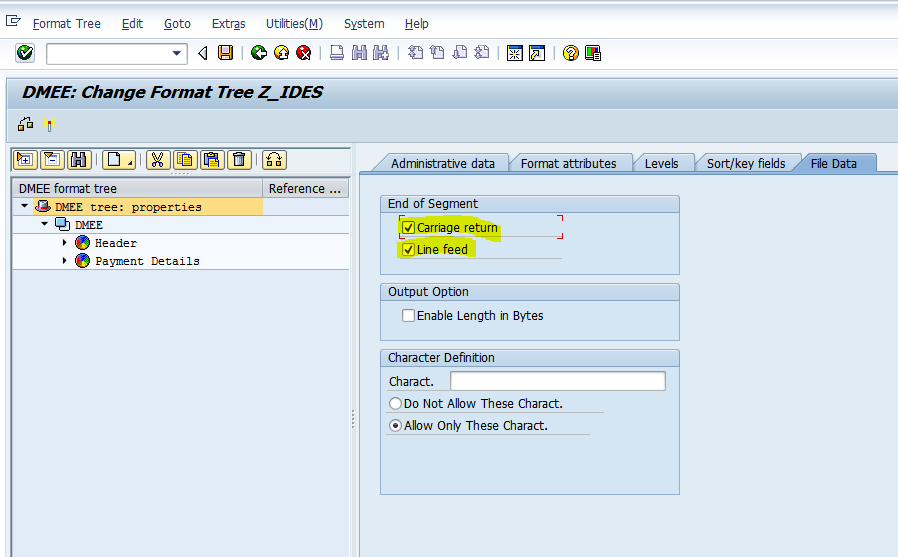Click the Paste icon in tree toolbar
This screenshot has width=898, height=557.
pos(211,159)
